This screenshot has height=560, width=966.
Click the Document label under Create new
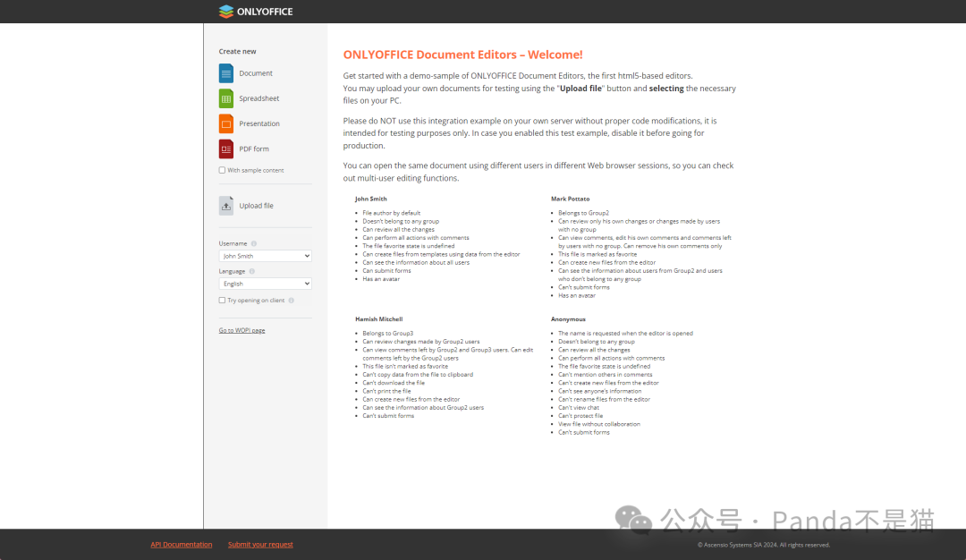(256, 73)
